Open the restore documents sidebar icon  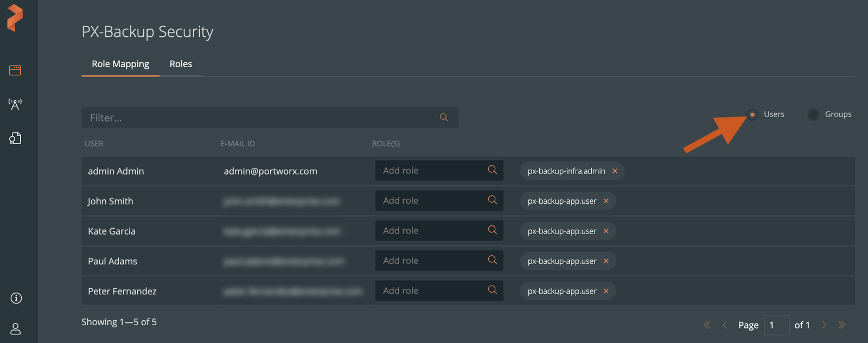click(x=15, y=138)
